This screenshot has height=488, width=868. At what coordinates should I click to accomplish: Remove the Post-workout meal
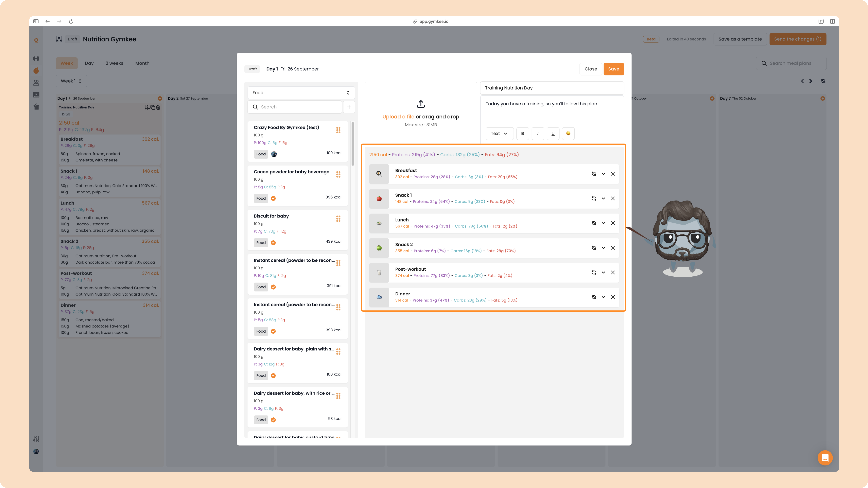(x=613, y=272)
